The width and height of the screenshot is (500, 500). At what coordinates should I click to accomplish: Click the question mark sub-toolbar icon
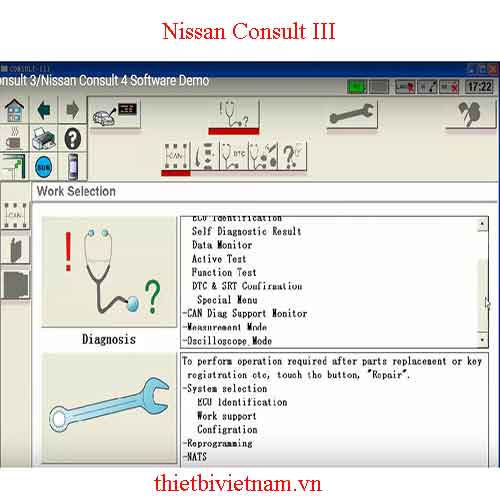pos(292,156)
